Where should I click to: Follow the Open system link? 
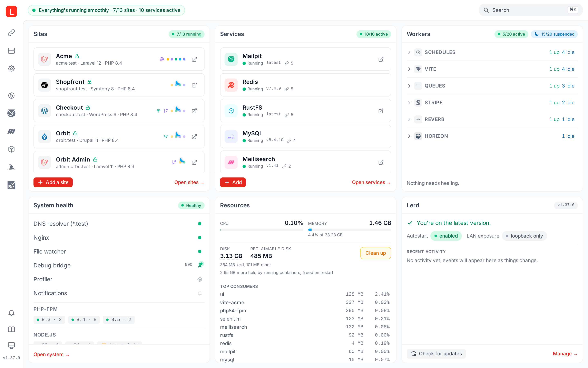51,355
